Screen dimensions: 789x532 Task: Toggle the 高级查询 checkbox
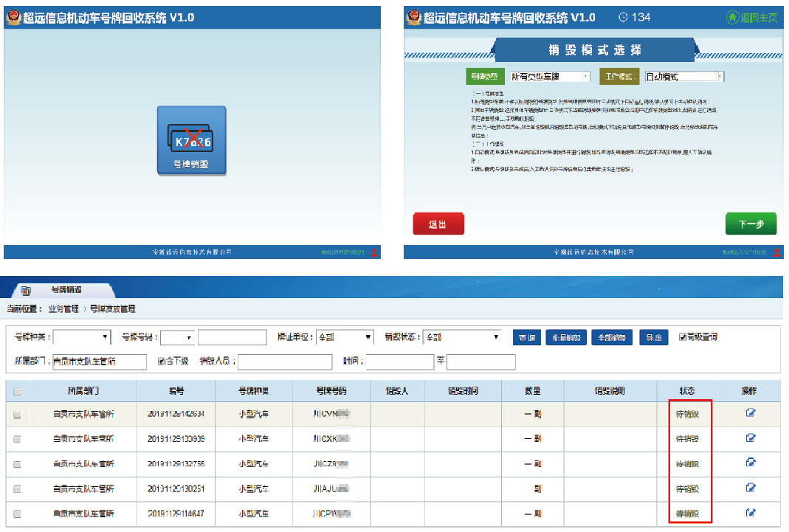pyautogui.click(x=683, y=337)
